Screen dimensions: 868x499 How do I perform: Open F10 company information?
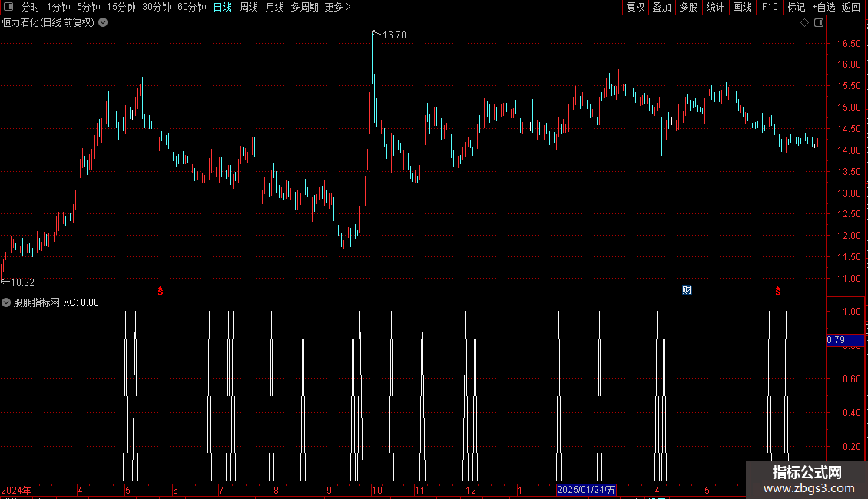click(770, 7)
